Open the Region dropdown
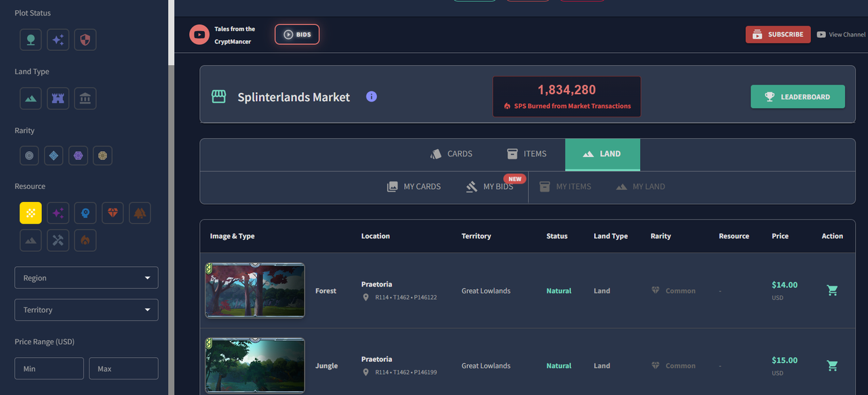The width and height of the screenshot is (868, 395). pos(86,278)
